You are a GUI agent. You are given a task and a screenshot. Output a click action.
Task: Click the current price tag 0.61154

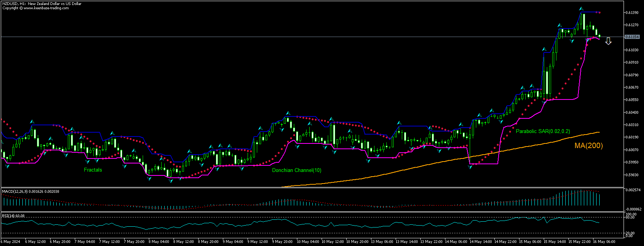(x=632, y=37)
